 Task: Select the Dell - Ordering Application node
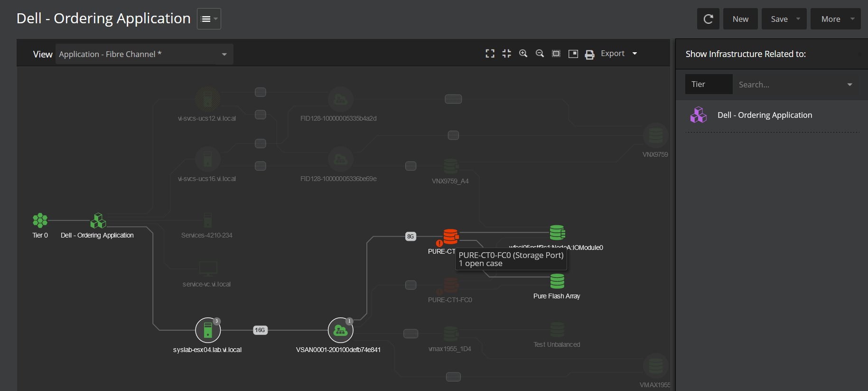(x=98, y=220)
